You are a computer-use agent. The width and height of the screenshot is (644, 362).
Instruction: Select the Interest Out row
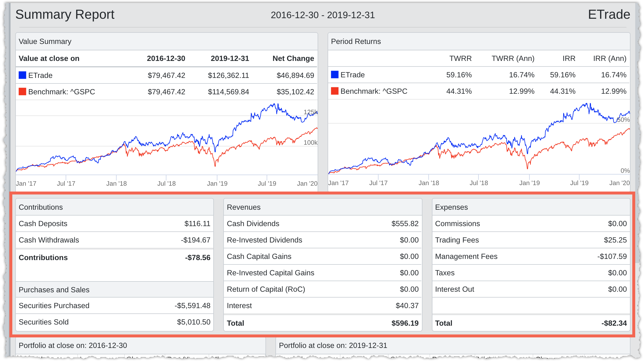(x=531, y=289)
